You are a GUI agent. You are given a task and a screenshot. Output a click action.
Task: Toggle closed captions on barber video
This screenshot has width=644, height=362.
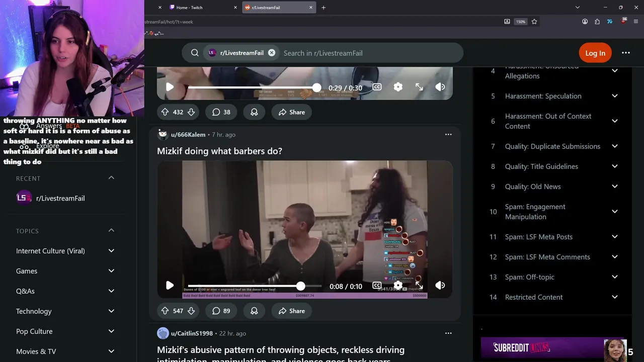pyautogui.click(x=377, y=286)
